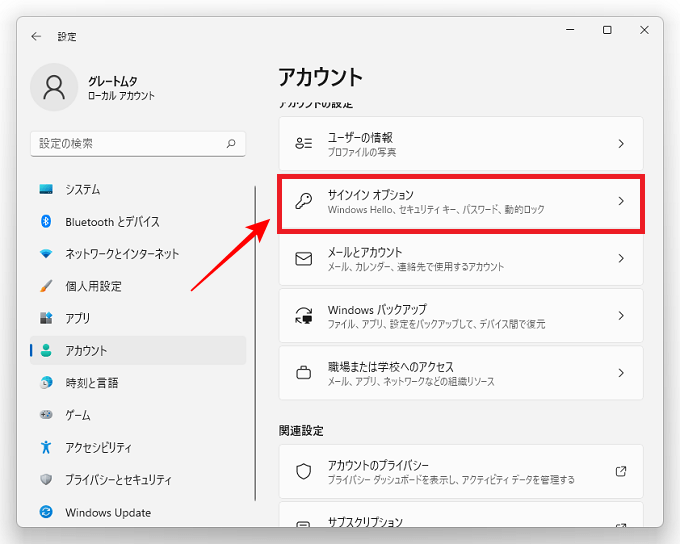Image resolution: width=680 pixels, height=544 pixels.
Task: Open プライバシーとセキュリティ section
Action: tap(138, 479)
